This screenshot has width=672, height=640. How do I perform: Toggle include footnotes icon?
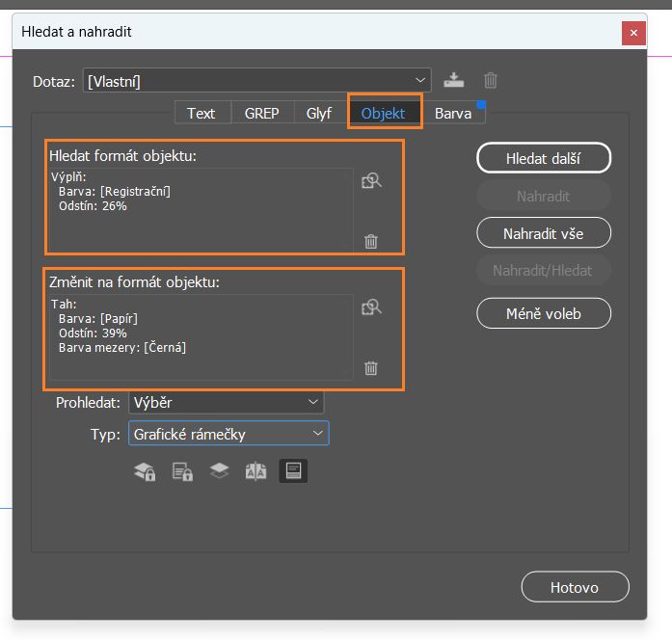coord(293,471)
